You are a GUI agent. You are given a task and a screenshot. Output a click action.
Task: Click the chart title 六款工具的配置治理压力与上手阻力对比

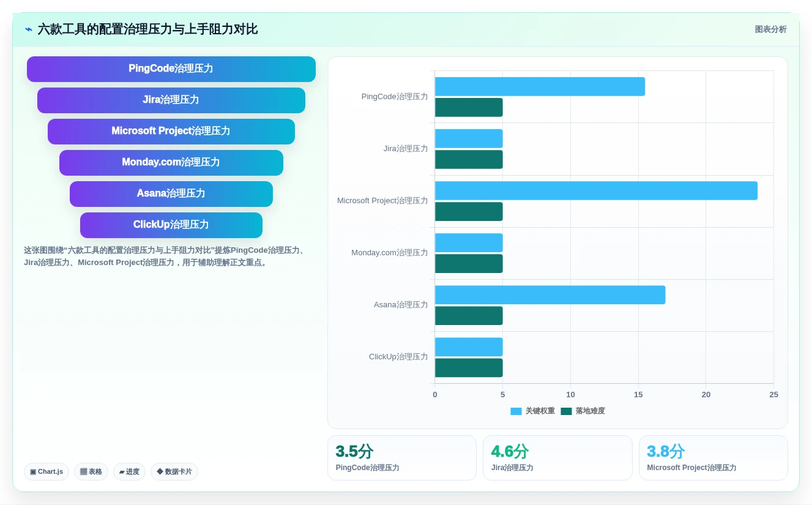(x=147, y=29)
